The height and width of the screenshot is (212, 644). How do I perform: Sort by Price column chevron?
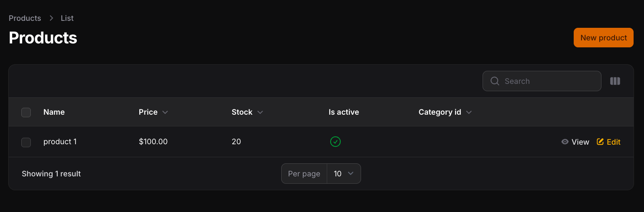coord(165,113)
